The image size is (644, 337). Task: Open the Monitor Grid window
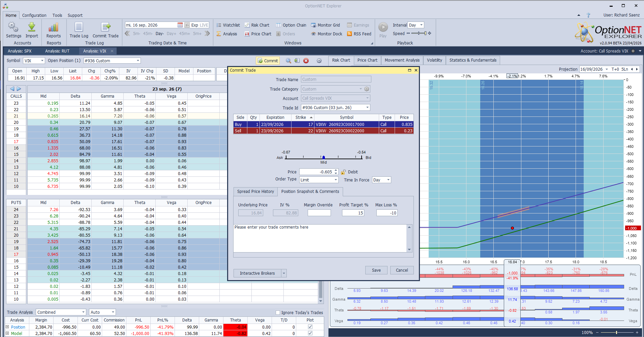(325, 25)
